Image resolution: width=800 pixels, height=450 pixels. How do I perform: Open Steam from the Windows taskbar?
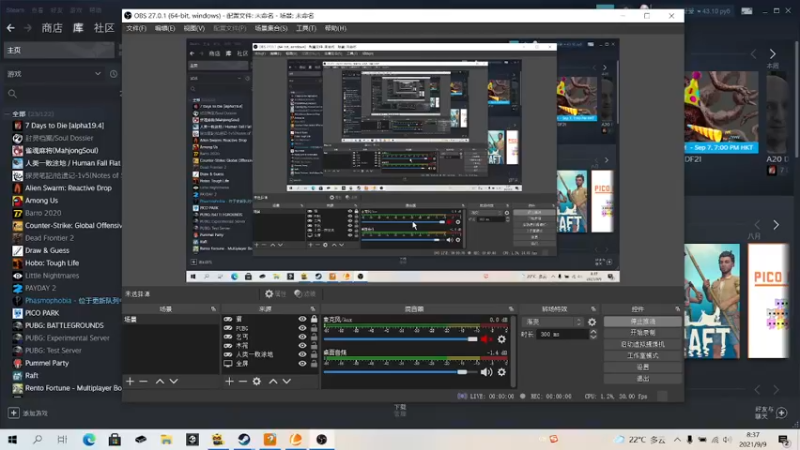(x=244, y=439)
